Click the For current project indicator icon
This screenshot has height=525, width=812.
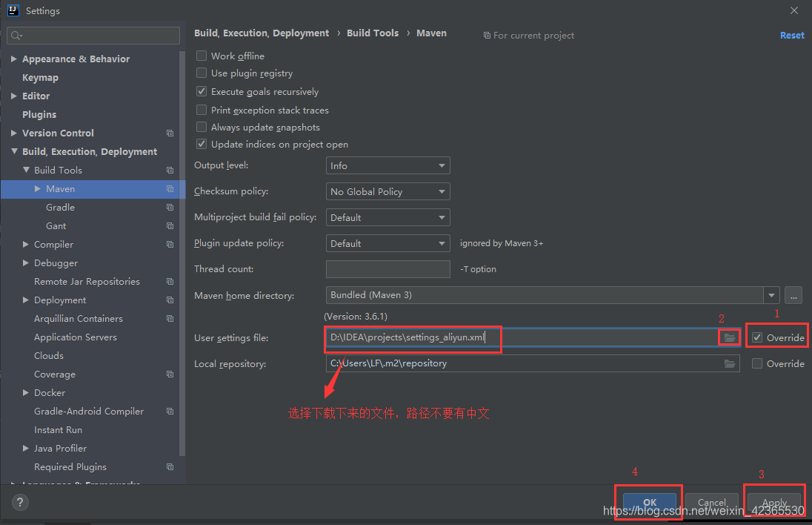pos(487,36)
